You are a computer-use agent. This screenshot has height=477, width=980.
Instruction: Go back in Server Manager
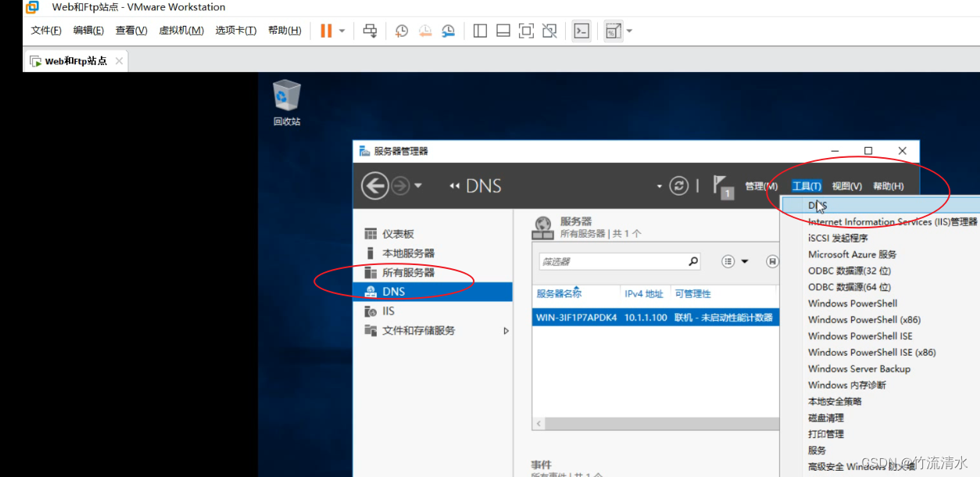tap(375, 185)
